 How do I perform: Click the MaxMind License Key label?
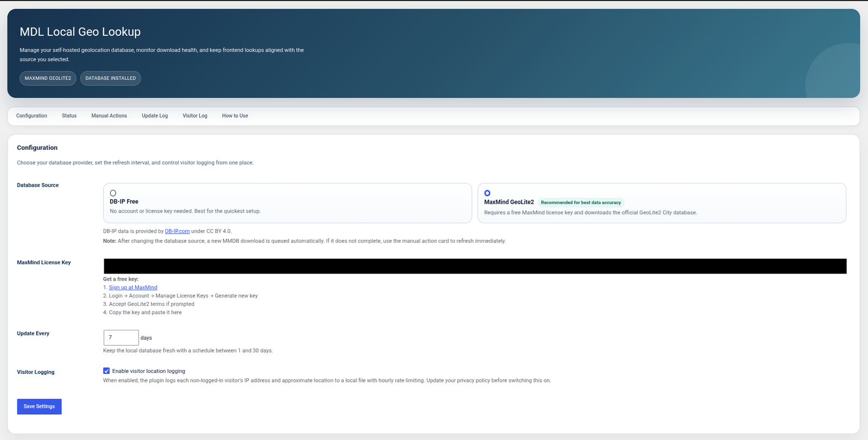click(44, 262)
